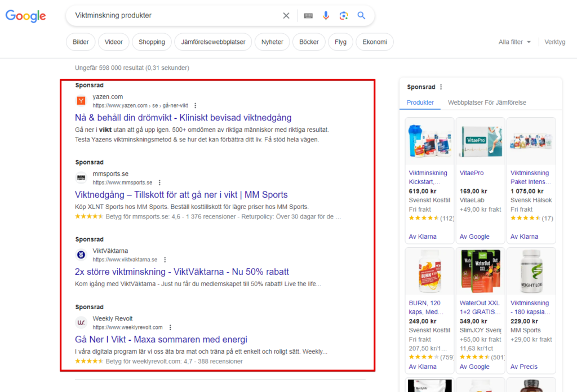The height and width of the screenshot is (392, 577).
Task: Click 'Av Google' under VitaePro
Action: (x=474, y=237)
